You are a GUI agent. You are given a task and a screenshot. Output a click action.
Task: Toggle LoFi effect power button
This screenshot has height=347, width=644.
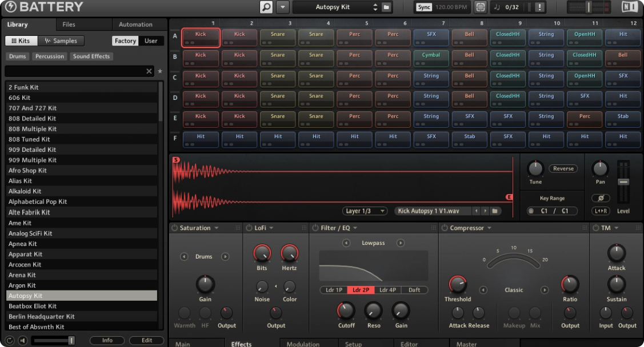pos(249,228)
